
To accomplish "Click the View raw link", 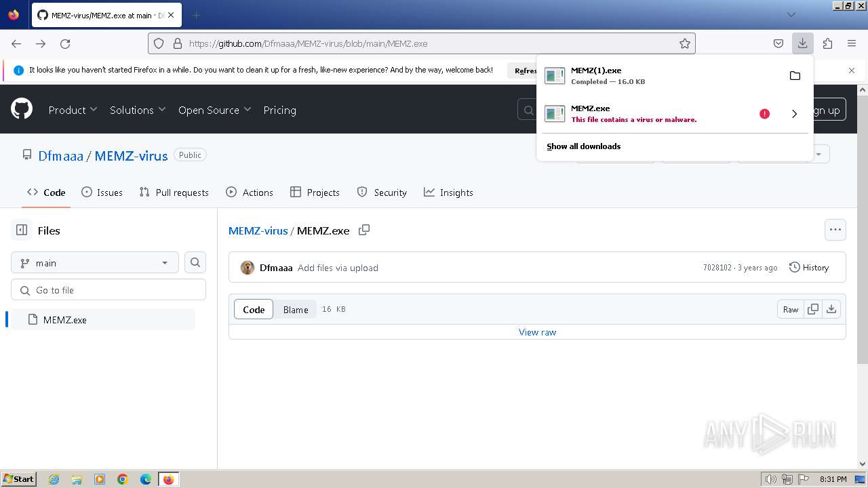I will pyautogui.click(x=537, y=332).
